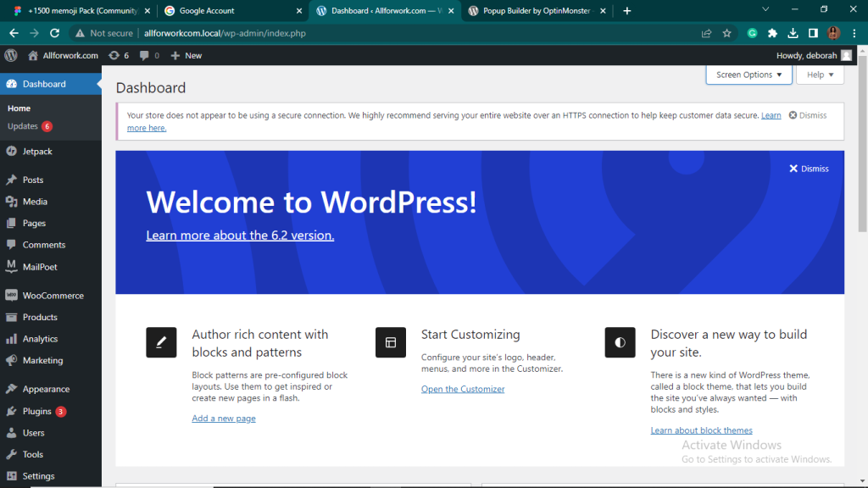
Task: Click the Users icon in sidebar
Action: coord(12,433)
